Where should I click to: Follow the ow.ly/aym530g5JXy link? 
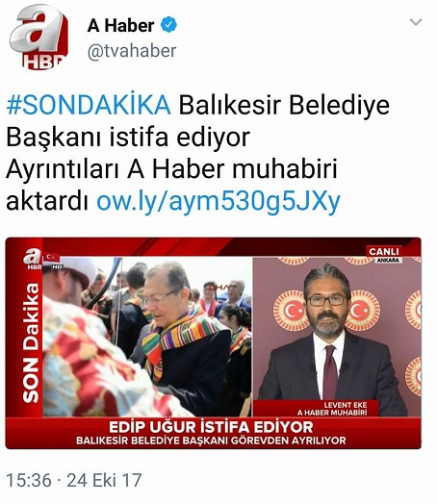point(218,202)
